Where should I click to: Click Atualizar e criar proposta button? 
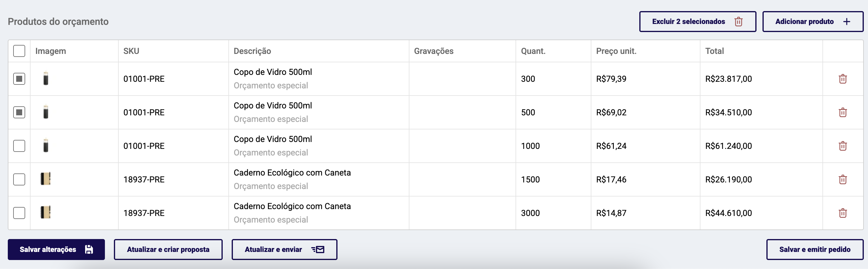pos(168,250)
